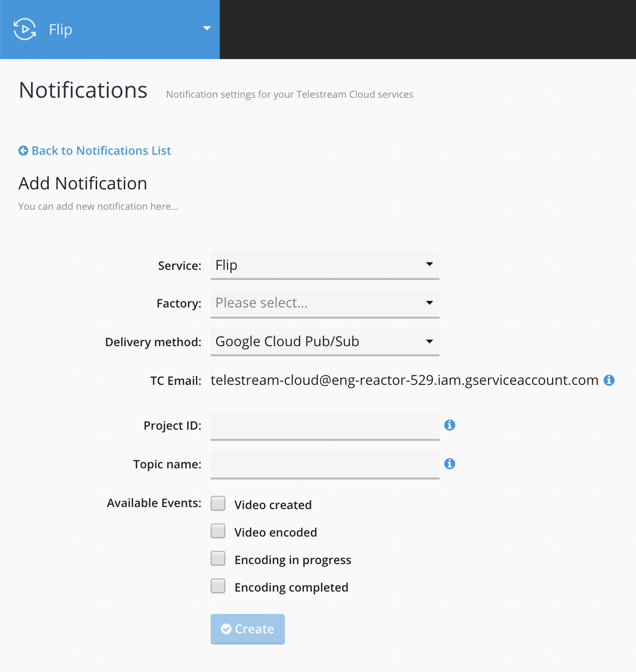
Task: Click info icon next to TC Email
Action: pyautogui.click(x=609, y=380)
